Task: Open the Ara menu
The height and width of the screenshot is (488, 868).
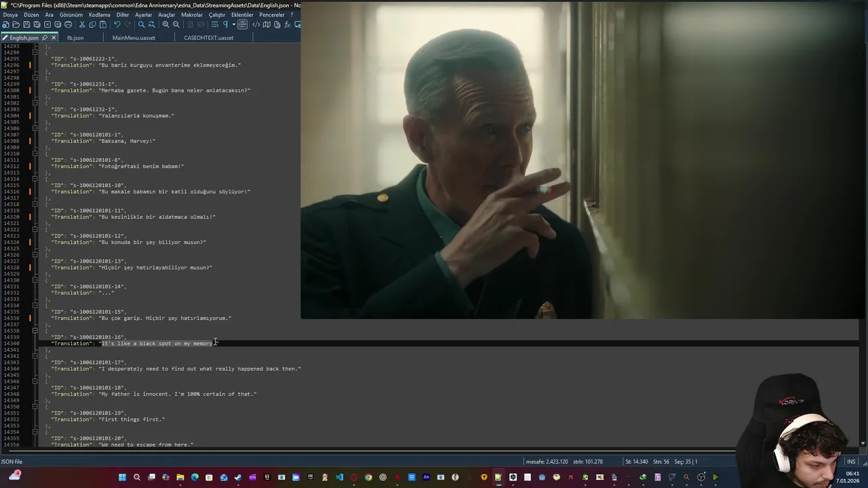Action: click(49, 15)
